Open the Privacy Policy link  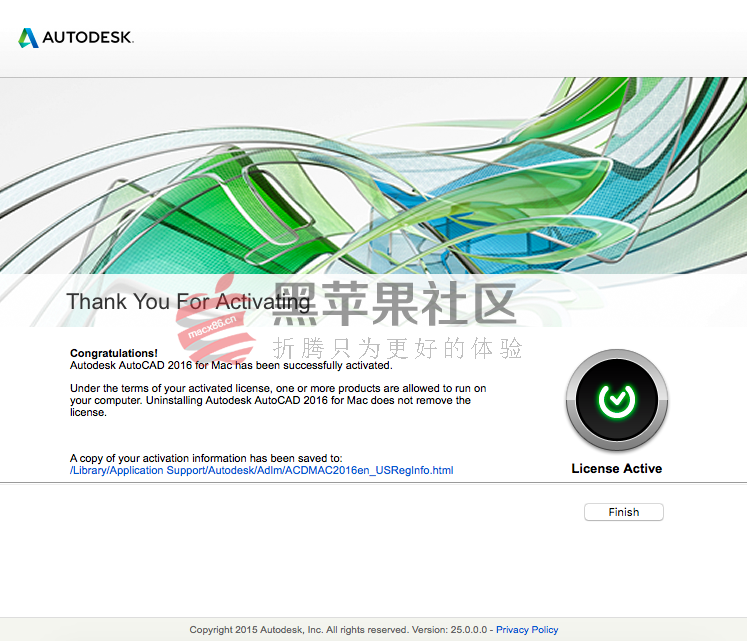click(x=527, y=630)
